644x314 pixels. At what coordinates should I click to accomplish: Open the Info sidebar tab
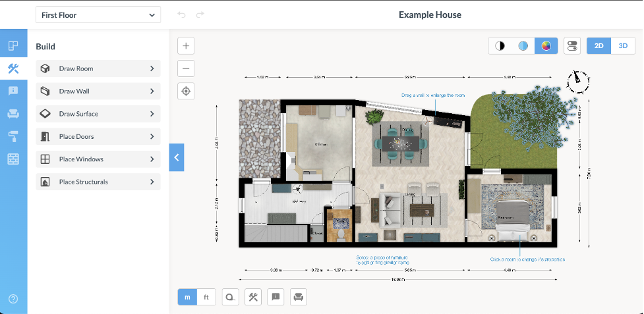click(x=13, y=91)
